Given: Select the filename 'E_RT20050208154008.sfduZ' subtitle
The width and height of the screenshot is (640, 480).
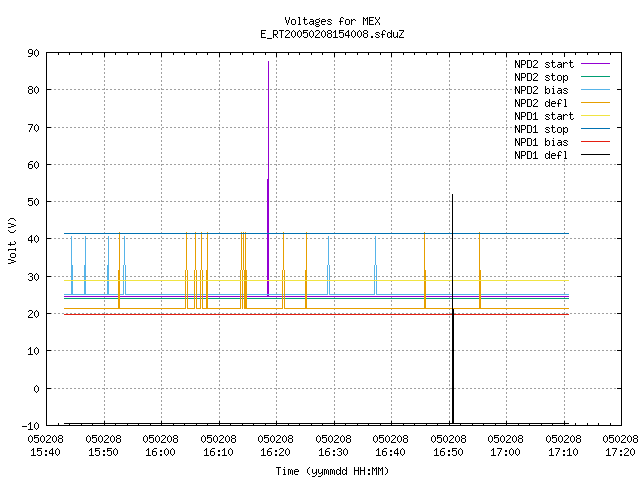Looking at the screenshot, I should (x=332, y=34).
